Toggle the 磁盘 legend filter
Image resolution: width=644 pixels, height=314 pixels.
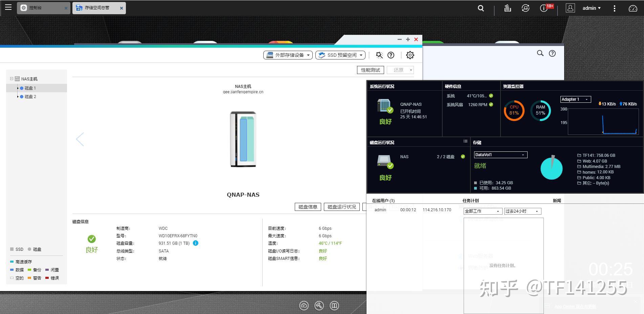point(34,249)
